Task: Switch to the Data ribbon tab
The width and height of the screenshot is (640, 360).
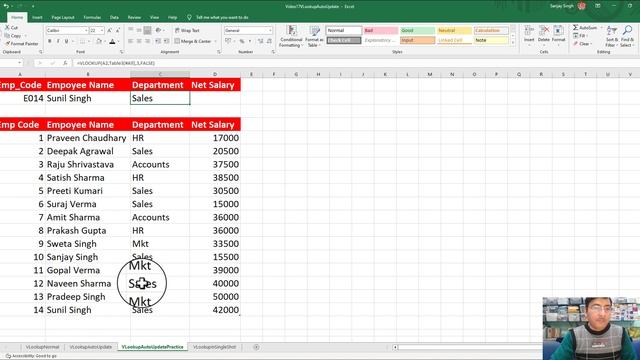Action: 114,18
